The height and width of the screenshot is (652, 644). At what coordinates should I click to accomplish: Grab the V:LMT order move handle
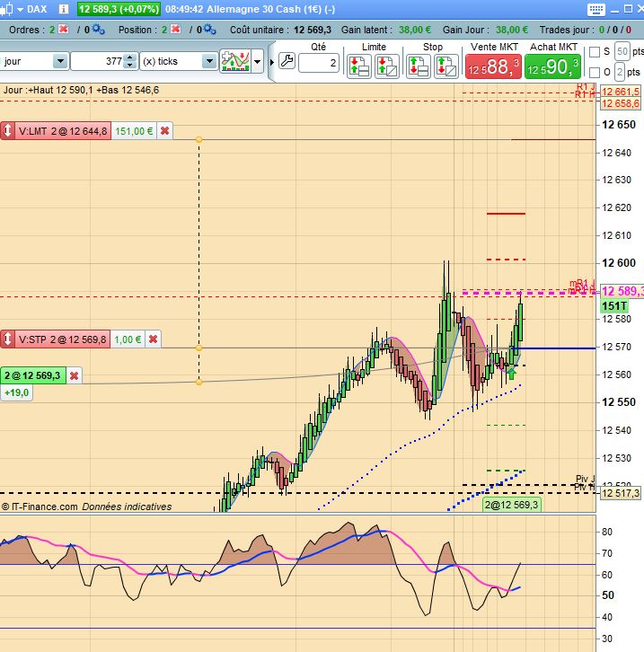pos(7,131)
